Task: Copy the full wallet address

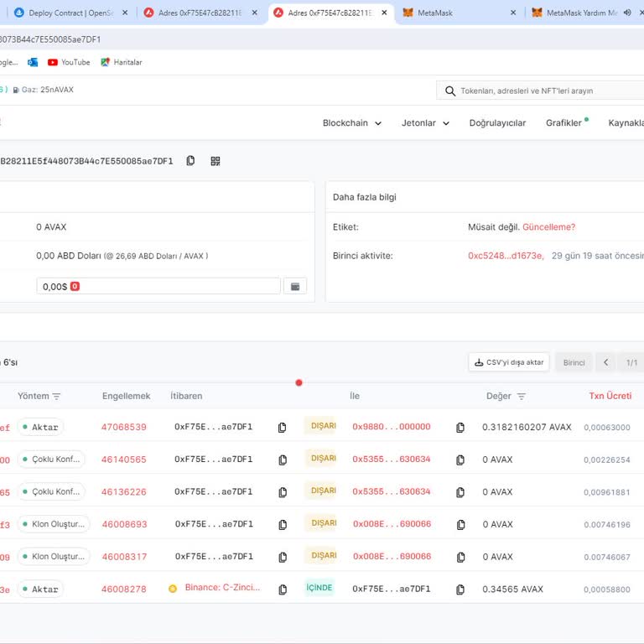Action: coord(190,161)
